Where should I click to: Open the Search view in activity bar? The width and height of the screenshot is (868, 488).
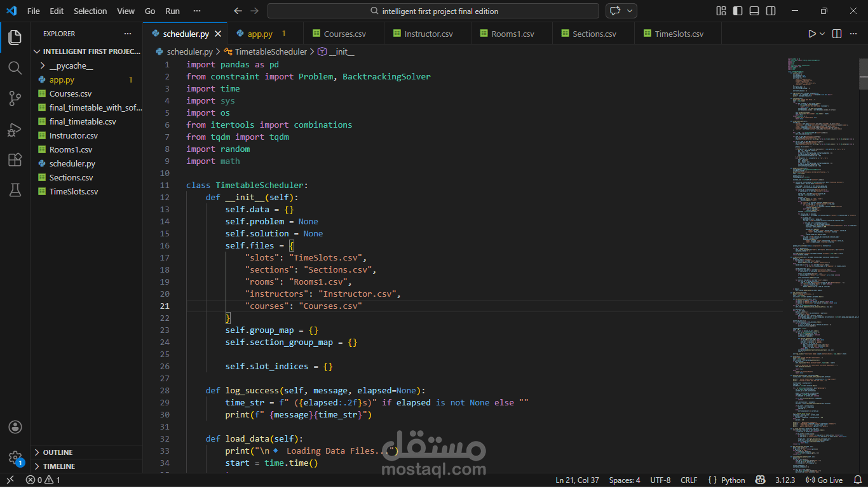pyautogui.click(x=15, y=67)
